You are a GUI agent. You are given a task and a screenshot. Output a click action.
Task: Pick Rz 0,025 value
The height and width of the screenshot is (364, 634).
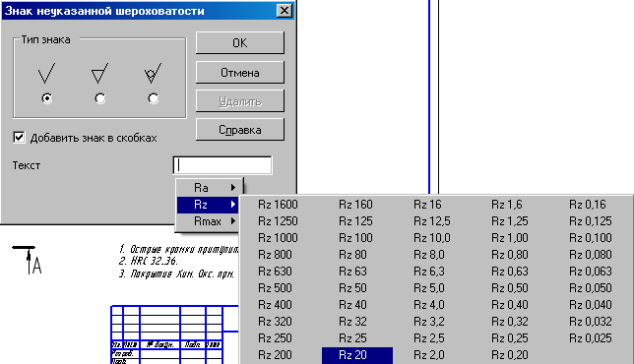pyautogui.click(x=591, y=338)
